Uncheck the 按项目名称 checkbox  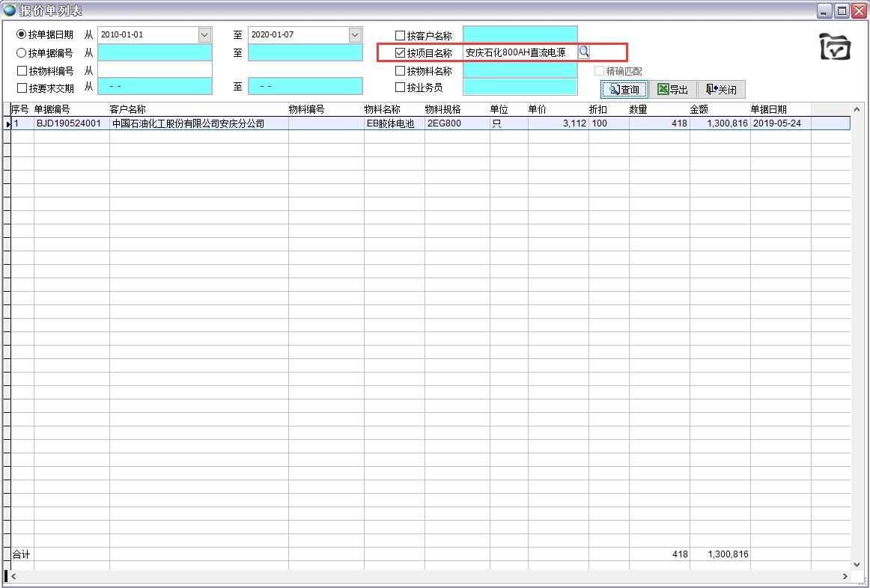click(400, 53)
